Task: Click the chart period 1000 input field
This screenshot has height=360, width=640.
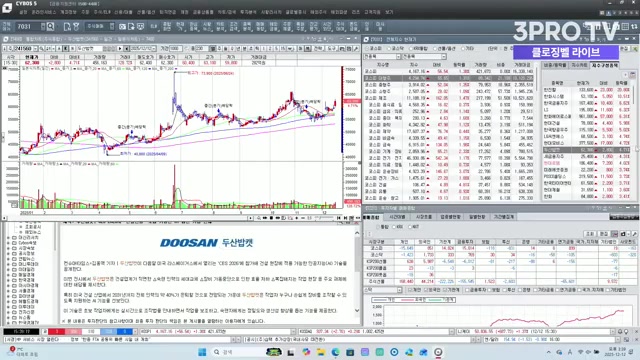Action: 176,49
